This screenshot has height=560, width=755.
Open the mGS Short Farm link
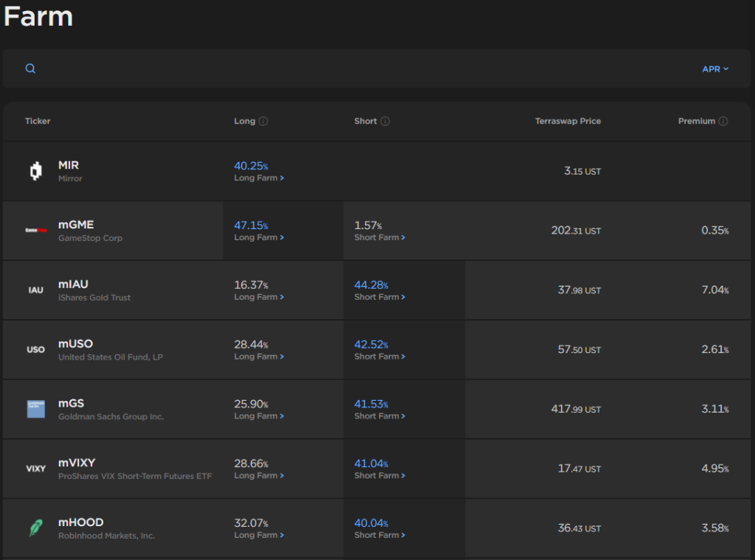[x=380, y=416]
